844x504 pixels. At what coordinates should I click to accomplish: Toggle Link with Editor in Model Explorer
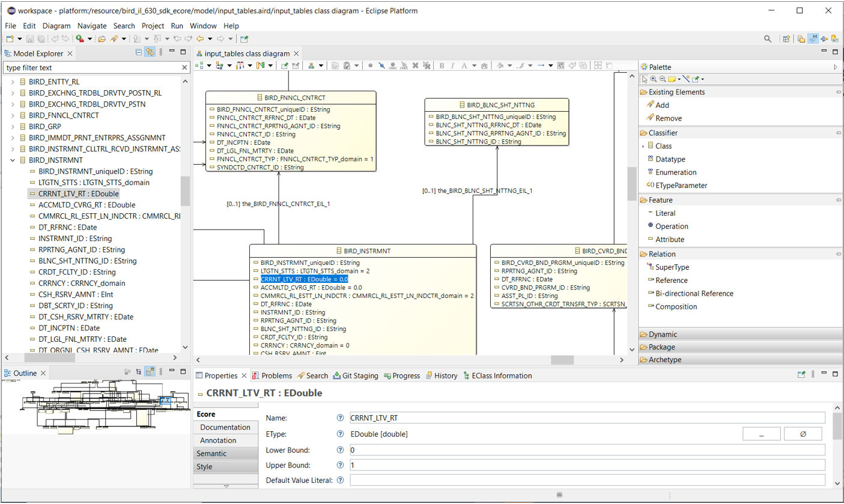click(x=150, y=53)
